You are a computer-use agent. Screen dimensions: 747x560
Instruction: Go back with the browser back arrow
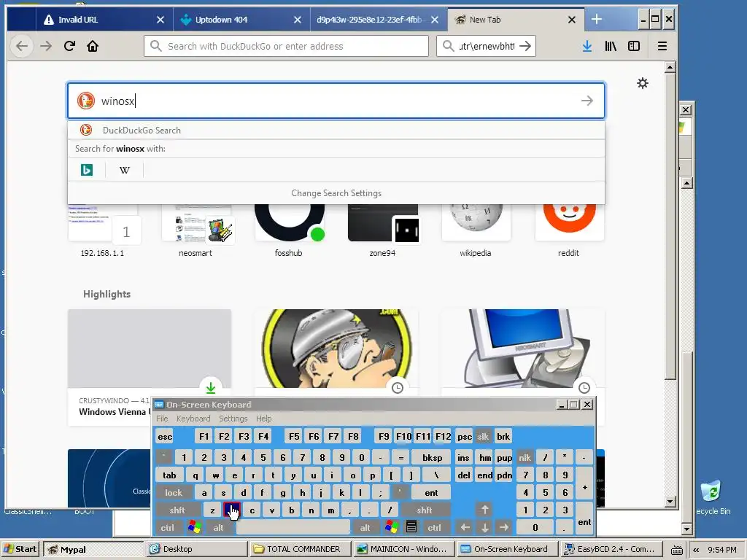22,46
